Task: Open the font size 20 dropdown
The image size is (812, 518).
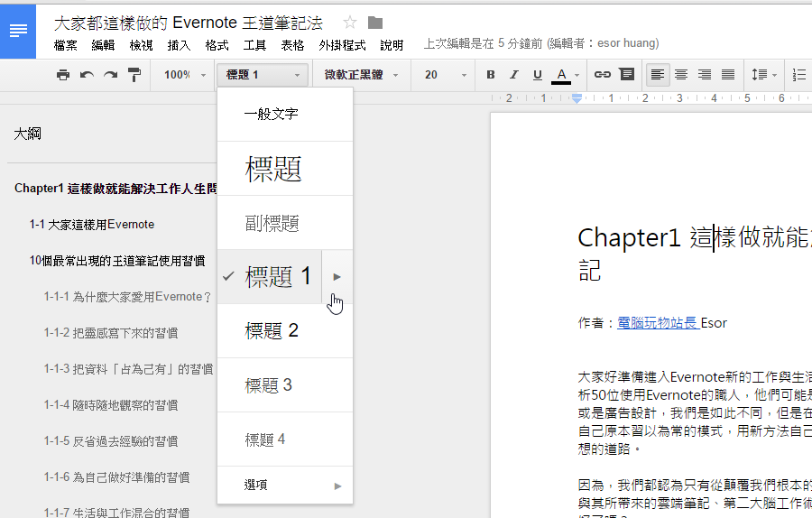Action: pyautogui.click(x=445, y=75)
